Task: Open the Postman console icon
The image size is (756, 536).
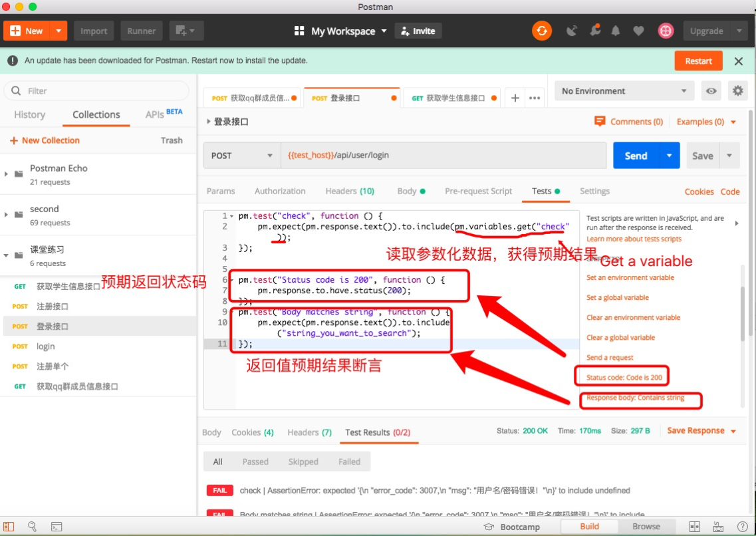Action: [57, 527]
